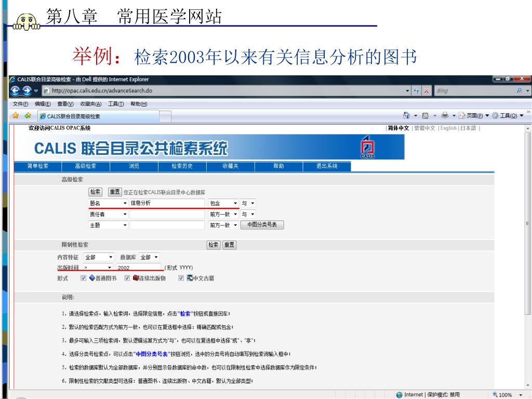Open the 前方一致 dropdown in 责任者 row
This screenshot has height=399, width=532.
pyautogui.click(x=223, y=214)
